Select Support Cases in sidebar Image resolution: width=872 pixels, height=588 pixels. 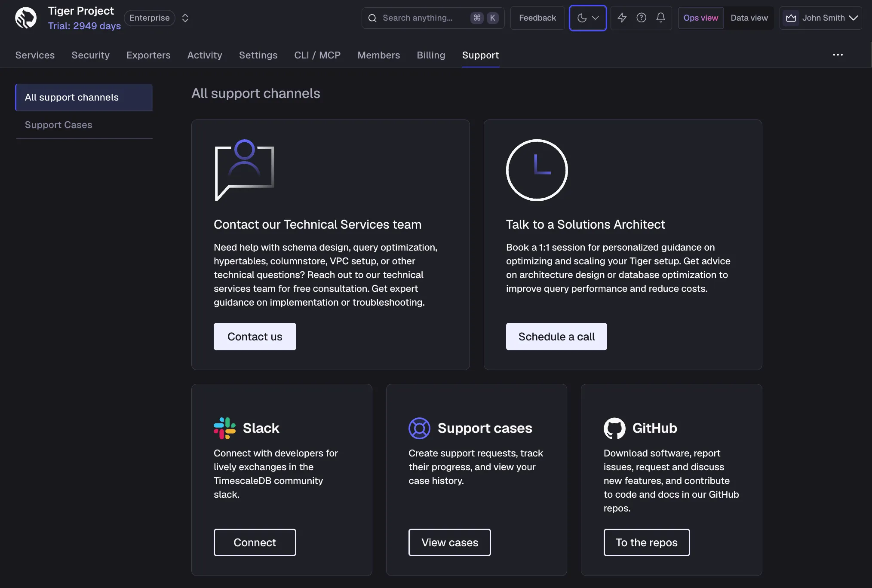click(84, 125)
